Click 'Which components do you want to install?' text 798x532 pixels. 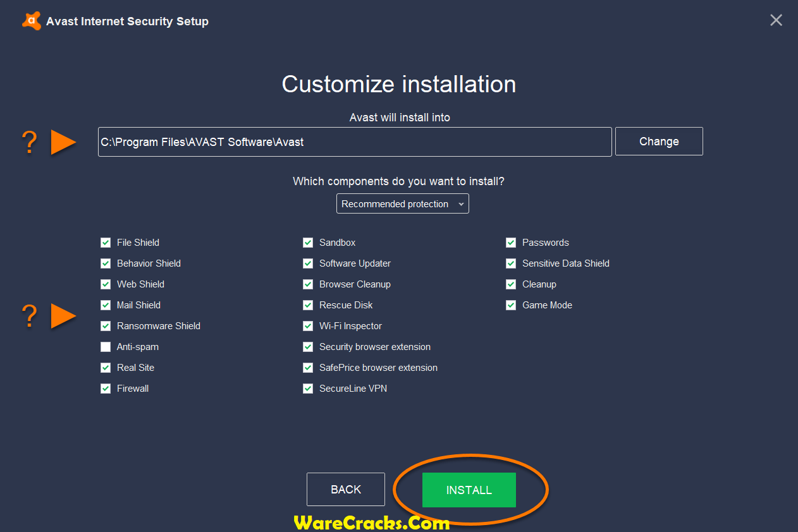pyautogui.click(x=398, y=181)
